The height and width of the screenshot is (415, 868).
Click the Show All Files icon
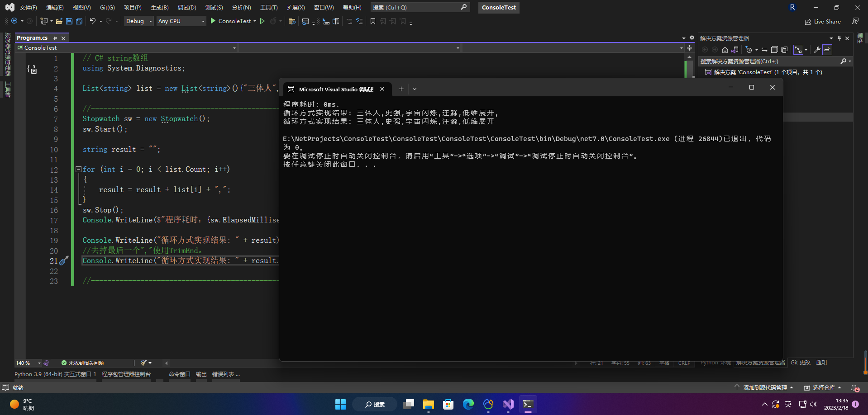784,50
